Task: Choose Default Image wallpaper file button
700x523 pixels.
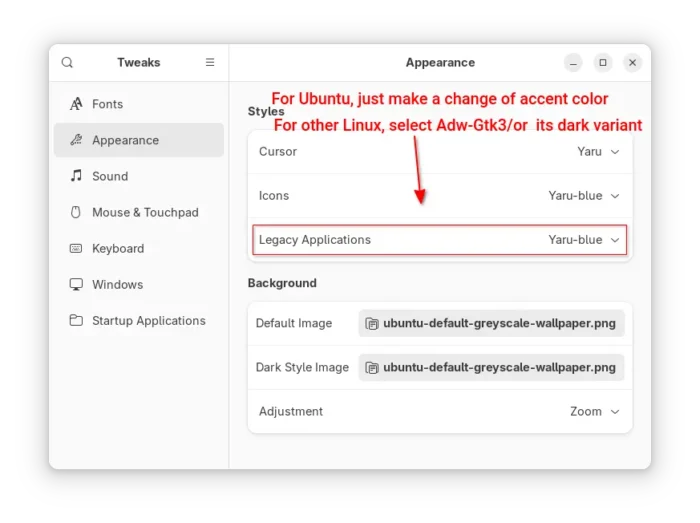Action: [491, 324]
